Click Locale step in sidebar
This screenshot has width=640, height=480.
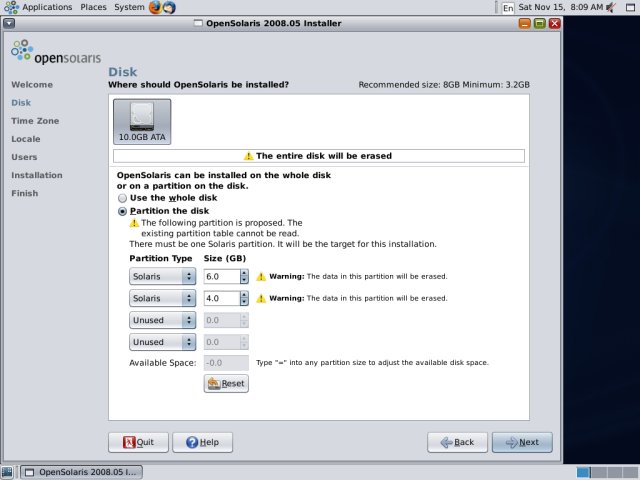tap(26, 139)
